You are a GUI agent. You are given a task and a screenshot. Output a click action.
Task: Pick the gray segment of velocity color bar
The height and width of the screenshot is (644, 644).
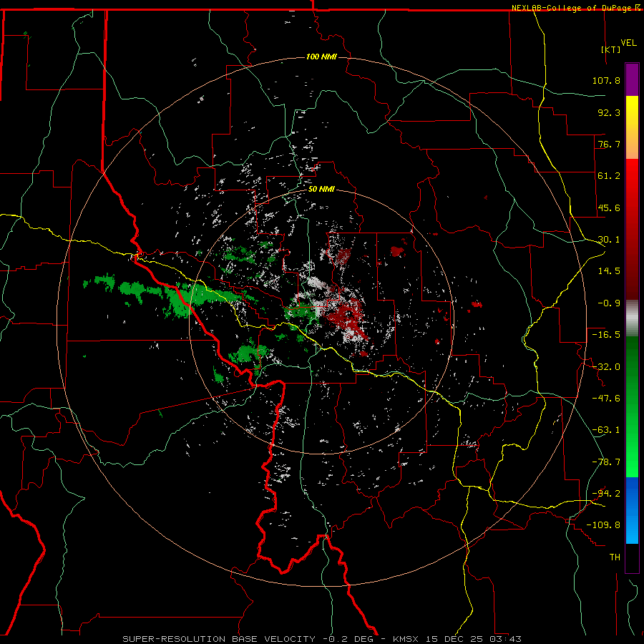(x=632, y=318)
